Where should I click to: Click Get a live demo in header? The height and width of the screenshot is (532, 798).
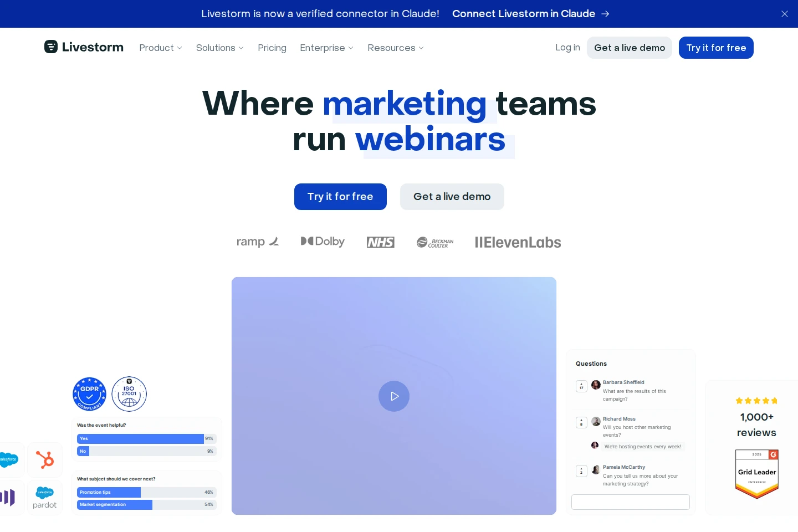click(x=630, y=48)
